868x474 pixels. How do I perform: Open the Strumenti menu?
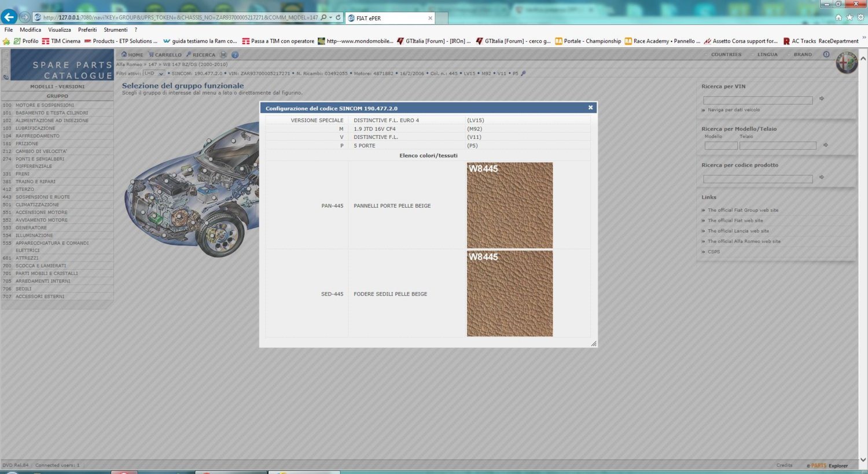click(116, 30)
